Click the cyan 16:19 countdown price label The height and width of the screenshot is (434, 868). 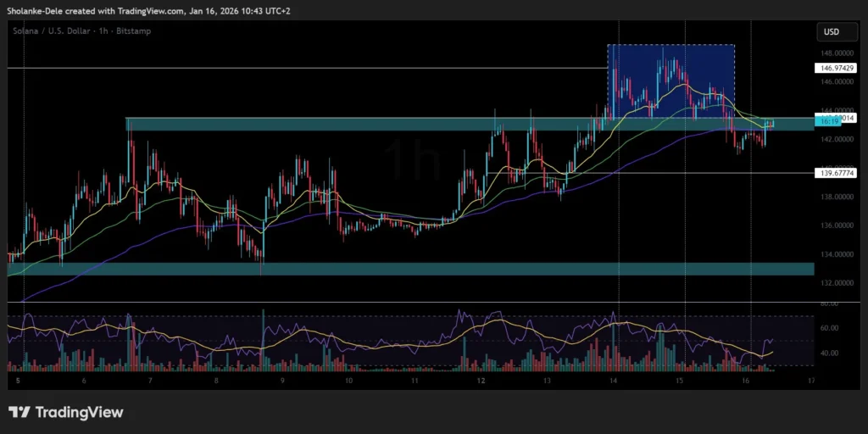coord(826,122)
